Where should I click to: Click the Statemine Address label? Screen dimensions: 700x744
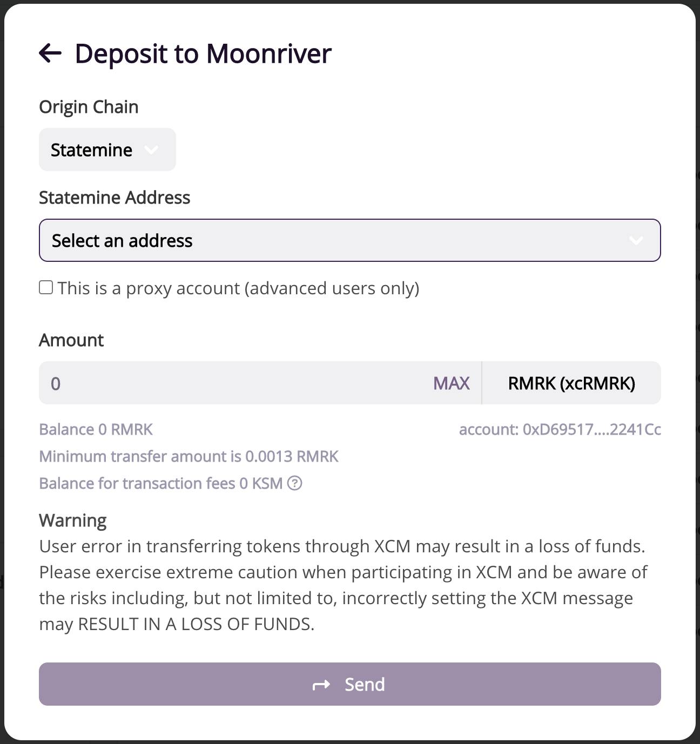click(115, 198)
